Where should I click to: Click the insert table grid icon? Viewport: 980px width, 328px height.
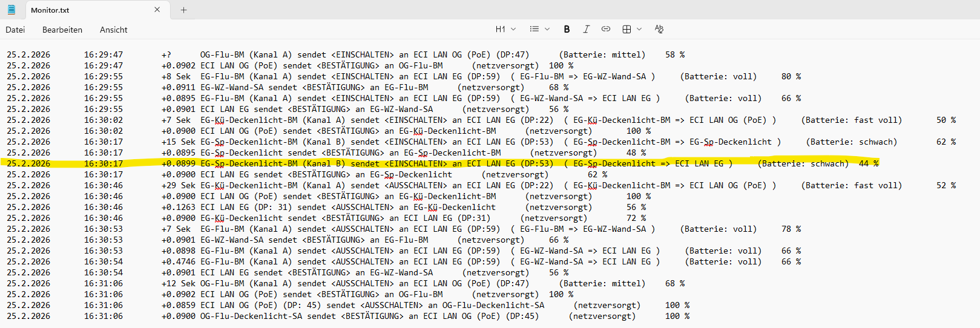[626, 29]
